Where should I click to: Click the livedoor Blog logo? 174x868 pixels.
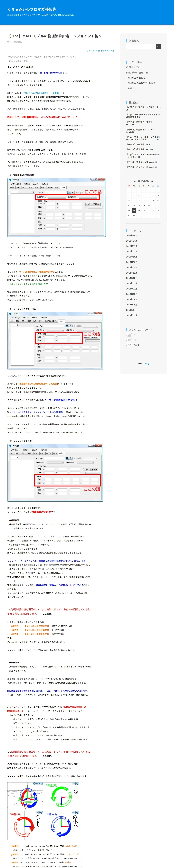(144, 364)
